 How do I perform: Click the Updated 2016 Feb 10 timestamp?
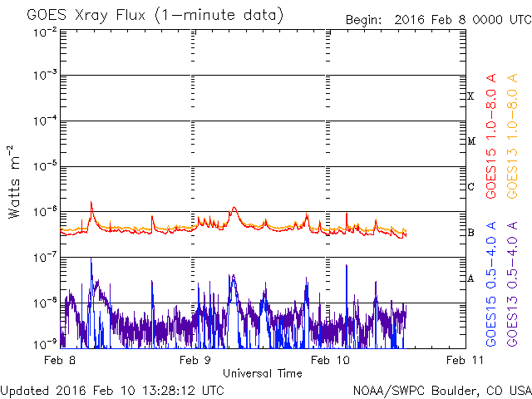tap(112, 391)
